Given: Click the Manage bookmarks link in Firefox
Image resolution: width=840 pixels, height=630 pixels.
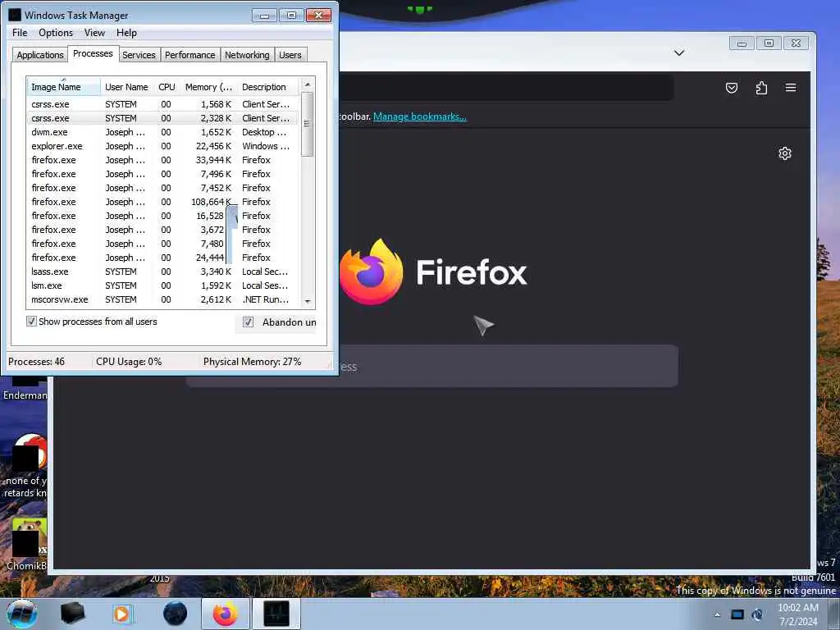Looking at the screenshot, I should [419, 116].
